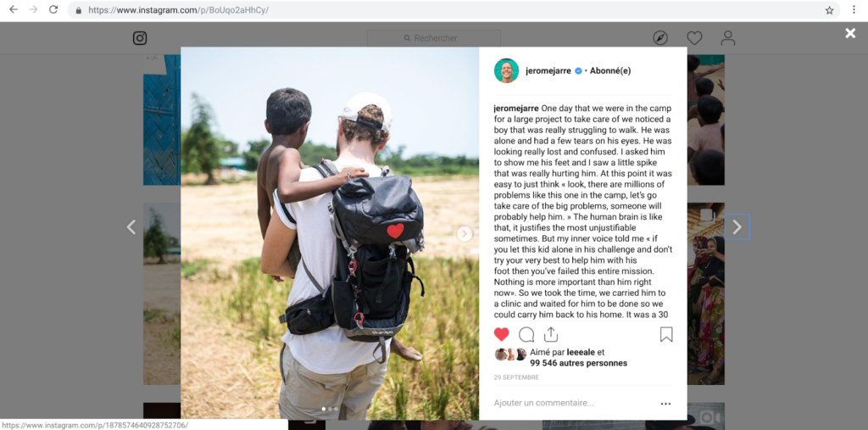Click the share post upload icon
Viewport: 868px width, 430px height.
550,334
